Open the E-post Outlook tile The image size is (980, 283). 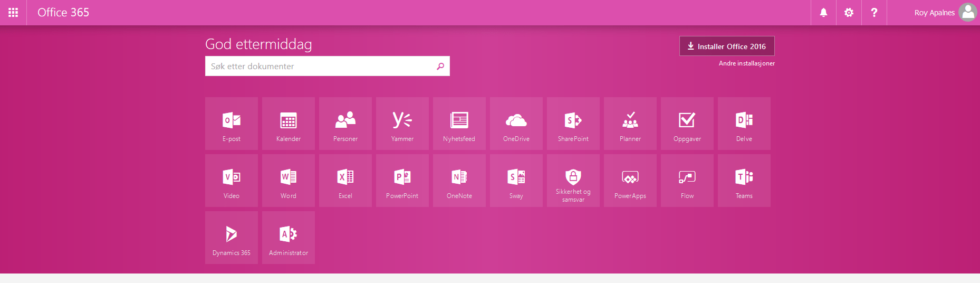tap(232, 124)
